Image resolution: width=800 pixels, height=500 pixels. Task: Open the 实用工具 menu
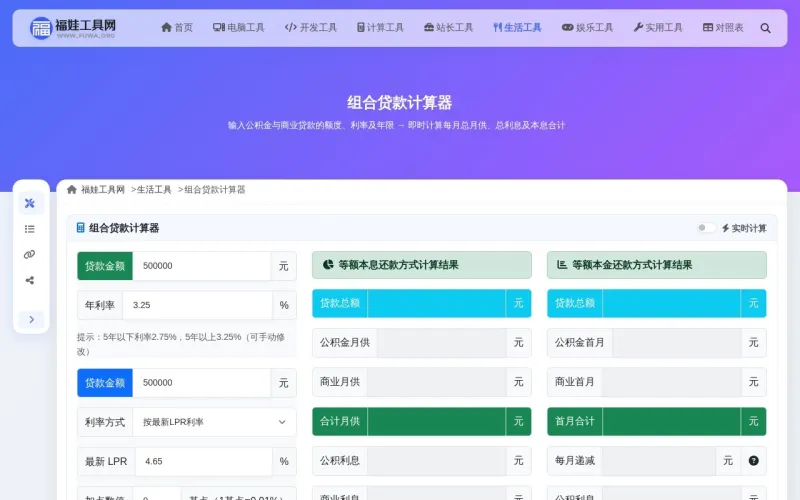658,28
